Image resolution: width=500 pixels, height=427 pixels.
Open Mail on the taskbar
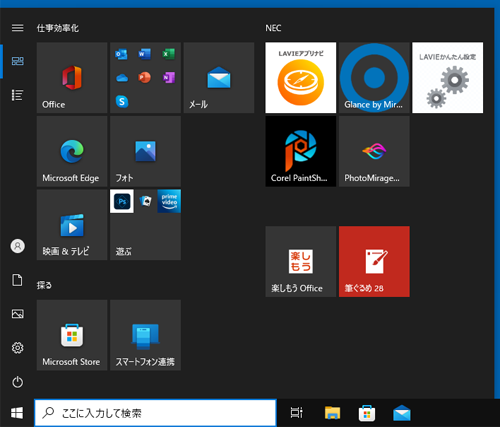402,413
